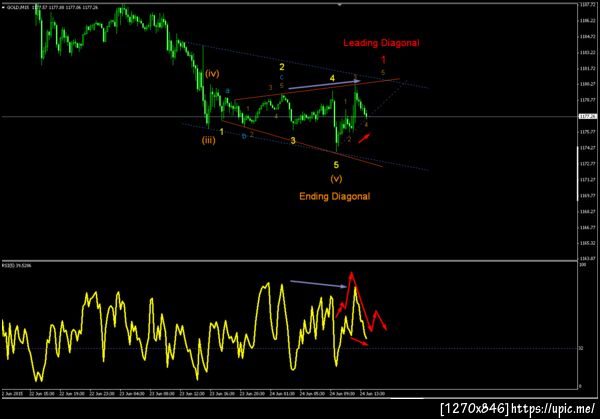The height and width of the screenshot is (419, 600).
Task: Click the yellow wave 1 label
Action: [222, 132]
